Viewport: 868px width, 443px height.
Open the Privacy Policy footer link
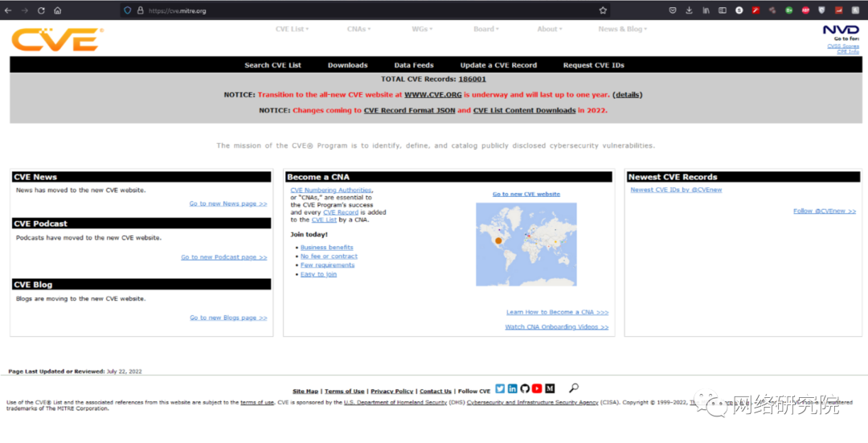tap(392, 392)
